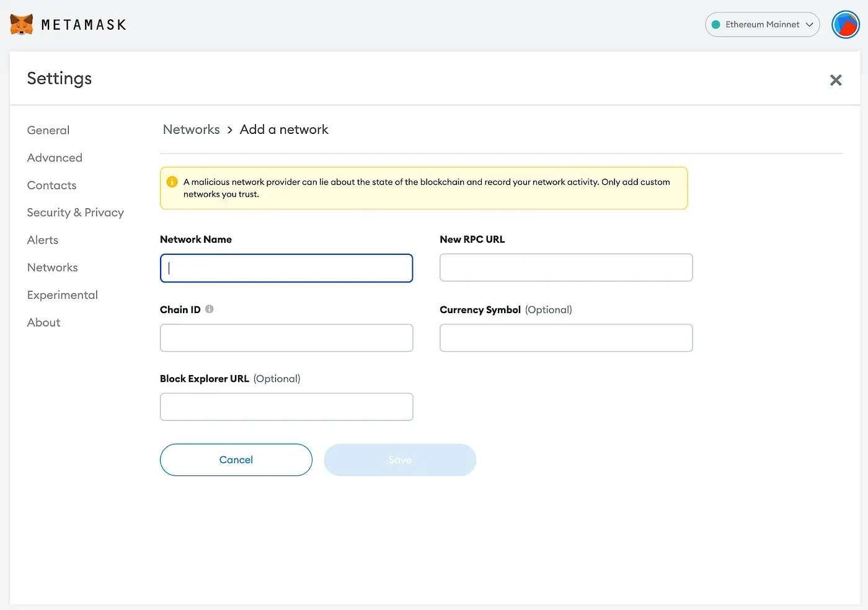
Task: Click the warning info icon in the banner
Action: tap(172, 182)
